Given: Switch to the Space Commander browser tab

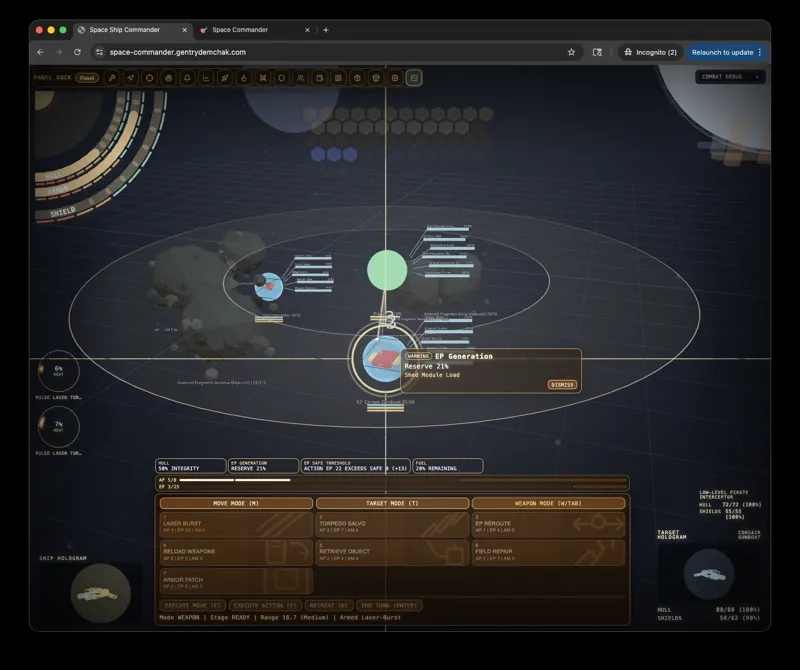Looking at the screenshot, I should coord(255,30).
